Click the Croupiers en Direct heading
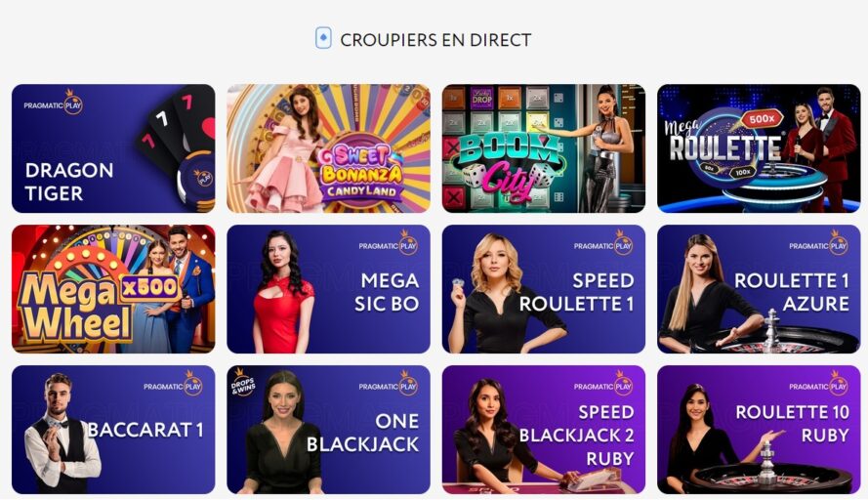This screenshot has height=500, width=868. (x=435, y=40)
